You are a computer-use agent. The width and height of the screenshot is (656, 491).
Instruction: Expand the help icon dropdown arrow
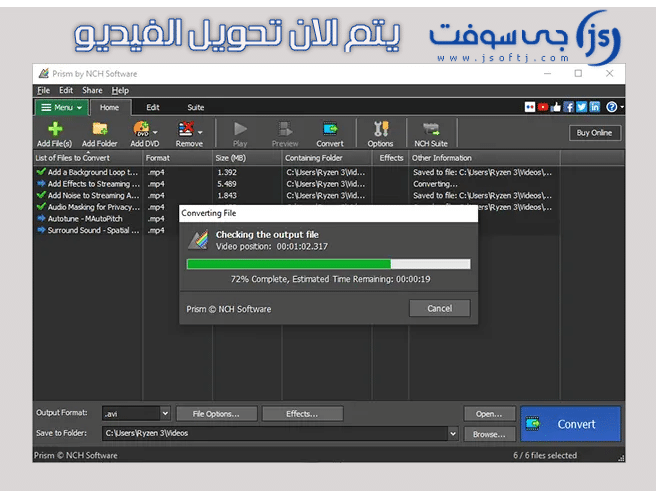point(622,107)
